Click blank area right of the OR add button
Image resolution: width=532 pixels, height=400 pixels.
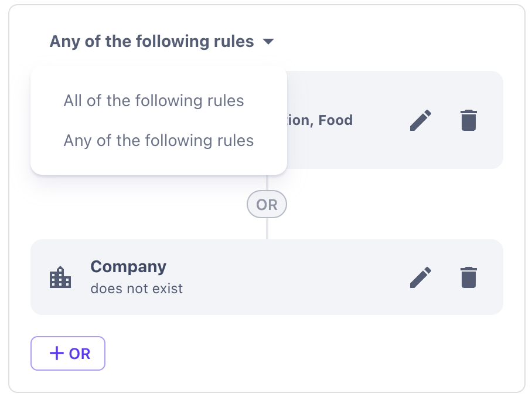[x=293, y=354]
